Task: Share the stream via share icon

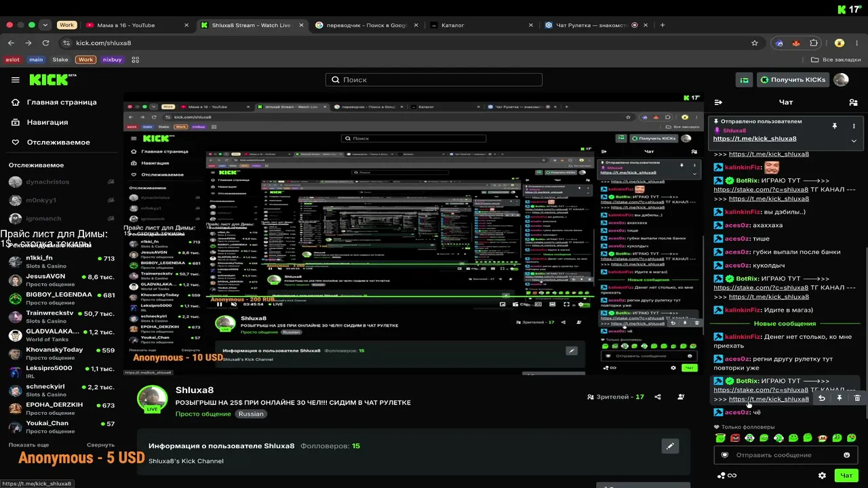Action: pyautogui.click(x=658, y=397)
